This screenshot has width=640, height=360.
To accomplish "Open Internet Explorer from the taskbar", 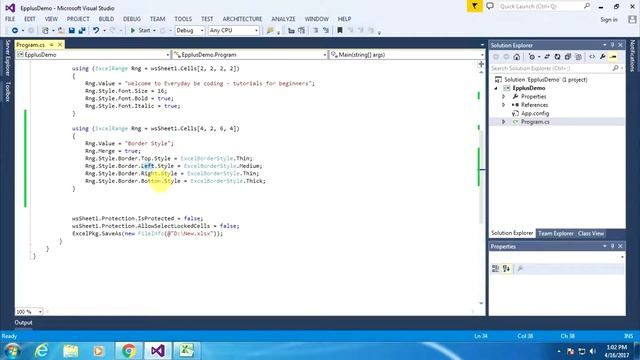I will coord(41,351).
